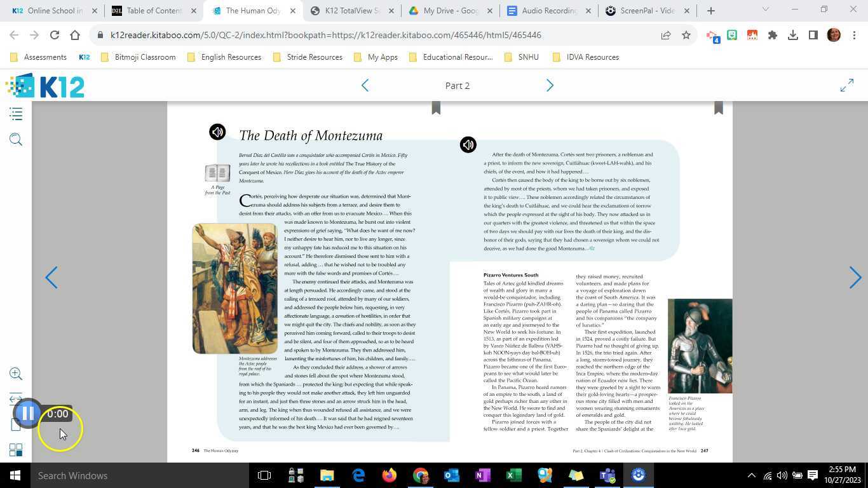This screenshot has height=488, width=868.
Task: Click the Montezuma painting illustration
Action: [235, 288]
